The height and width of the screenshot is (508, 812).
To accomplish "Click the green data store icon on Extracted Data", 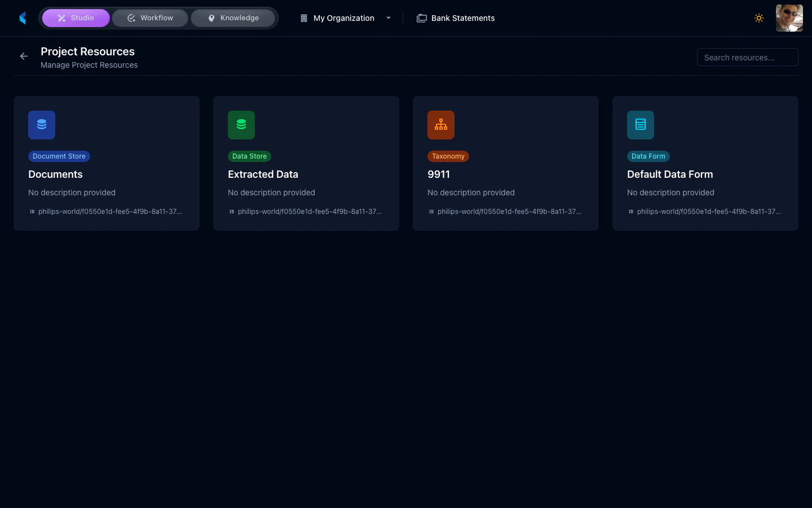I will 241,125.
